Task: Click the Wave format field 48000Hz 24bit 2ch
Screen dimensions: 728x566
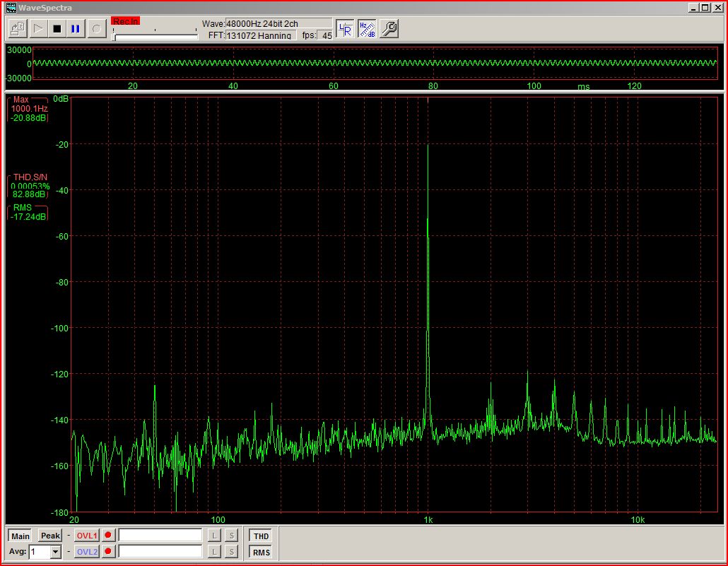Action: pos(278,24)
